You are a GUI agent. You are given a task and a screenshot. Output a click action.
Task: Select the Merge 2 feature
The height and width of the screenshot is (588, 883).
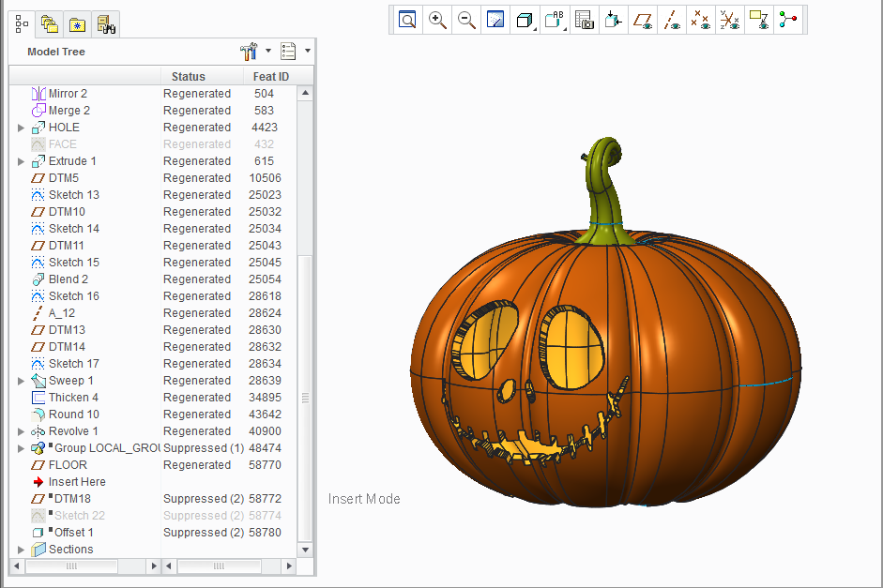(x=69, y=111)
